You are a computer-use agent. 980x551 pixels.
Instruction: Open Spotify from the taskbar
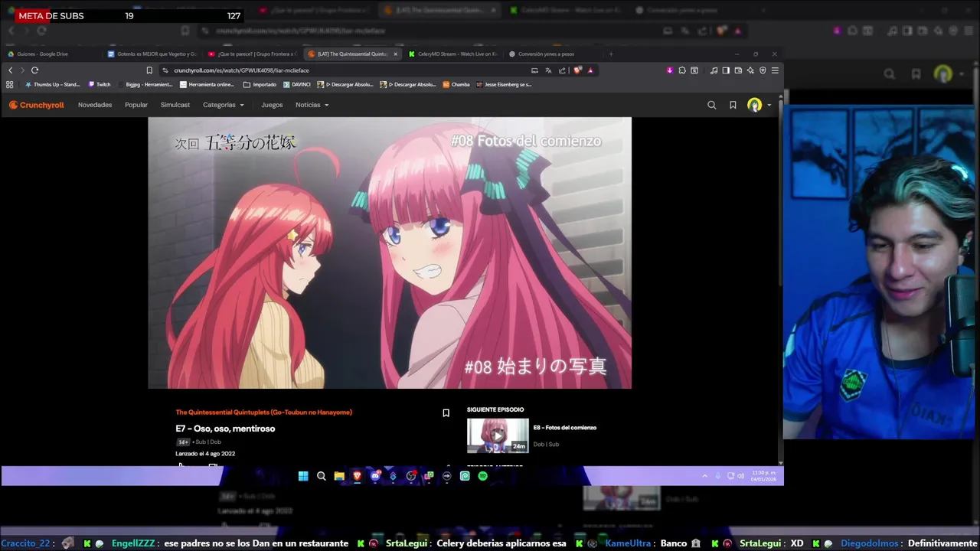coord(482,476)
